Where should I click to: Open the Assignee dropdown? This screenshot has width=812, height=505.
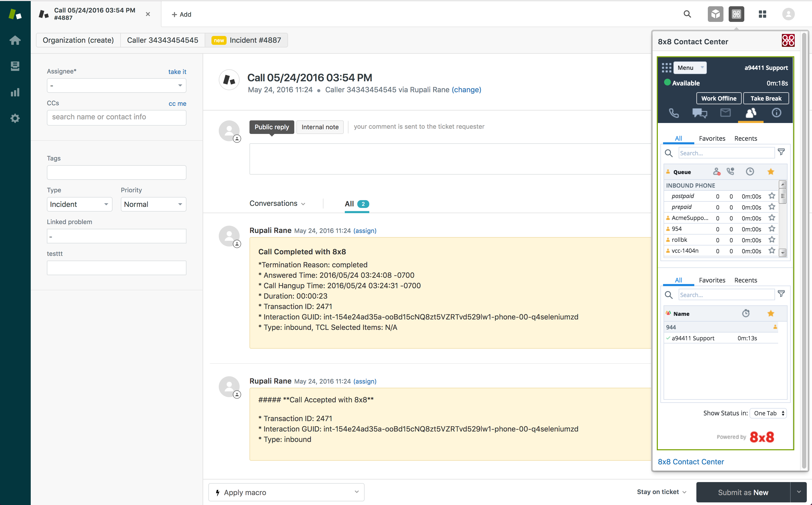coord(116,85)
